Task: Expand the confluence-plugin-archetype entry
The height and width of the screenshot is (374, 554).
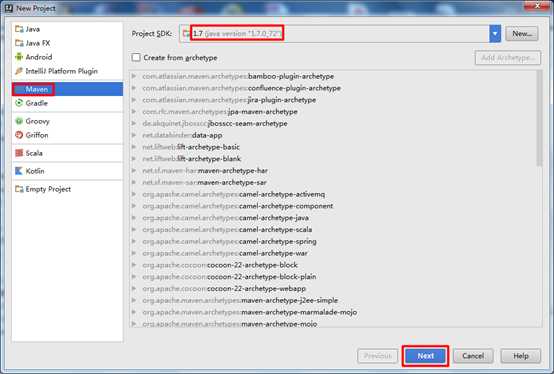Action: click(x=134, y=88)
